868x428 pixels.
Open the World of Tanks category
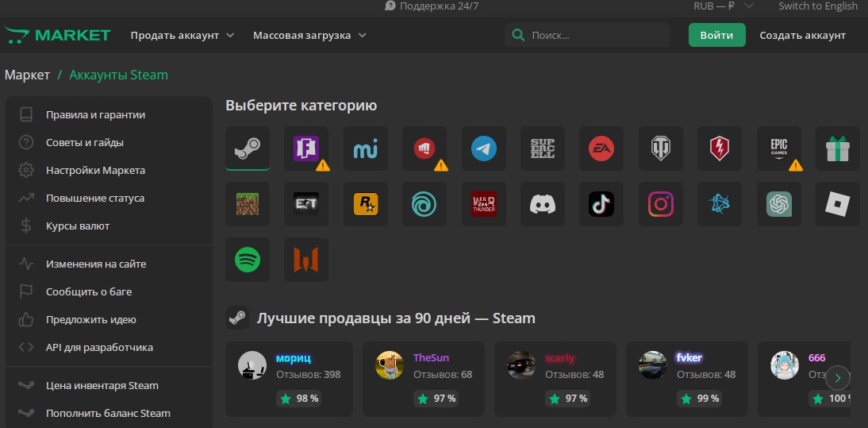coord(660,148)
